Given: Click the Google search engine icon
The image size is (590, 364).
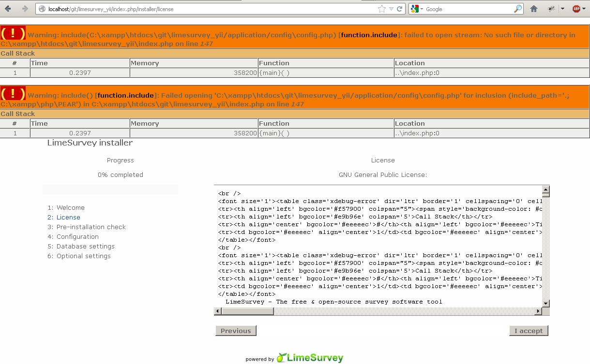Looking at the screenshot, I should coord(414,9).
